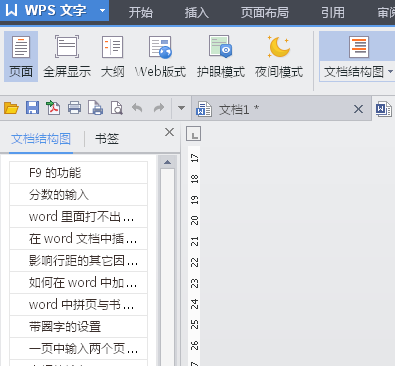Click the ruler tab stop selector
This screenshot has height=366, width=395.
(193, 134)
